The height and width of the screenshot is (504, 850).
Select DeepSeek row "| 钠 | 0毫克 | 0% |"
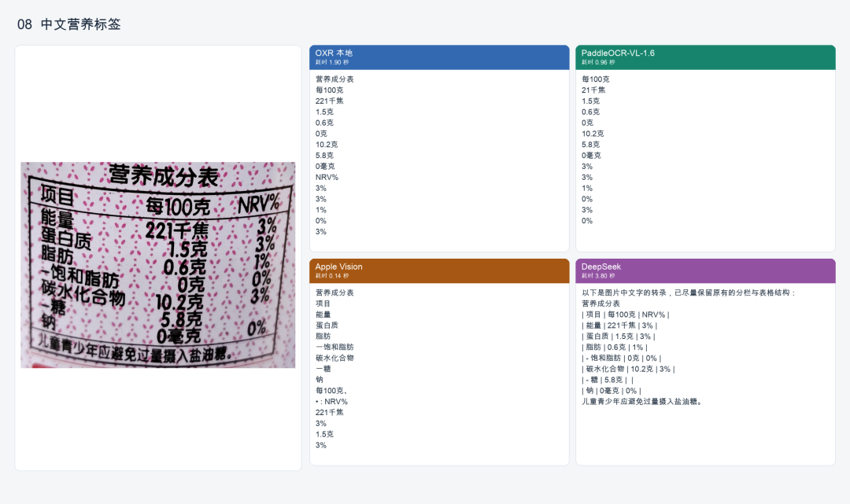coord(612,391)
